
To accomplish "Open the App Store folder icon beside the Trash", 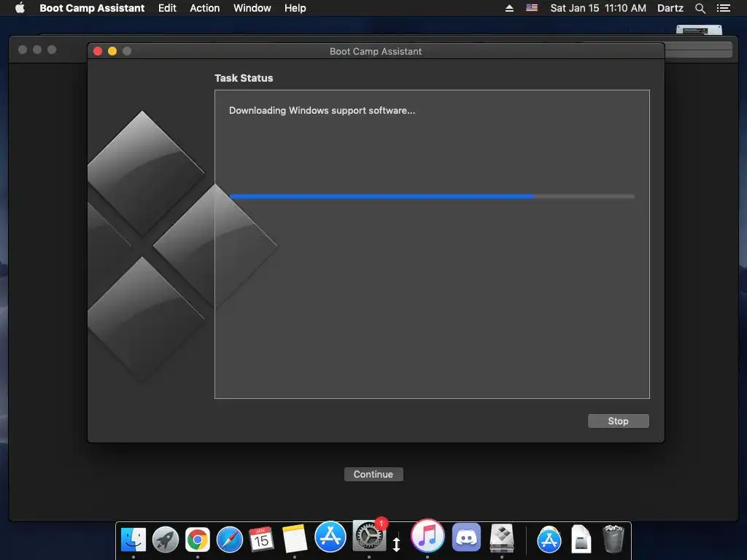I will click(549, 540).
